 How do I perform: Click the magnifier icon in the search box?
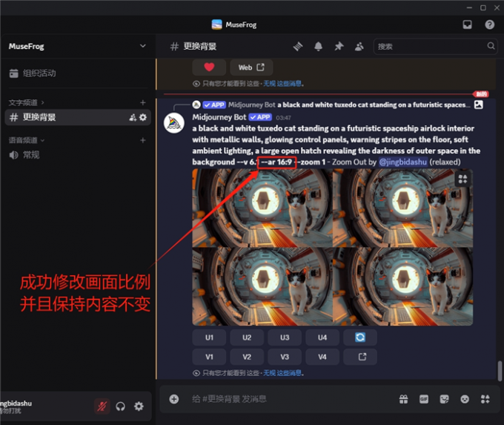pos(491,46)
